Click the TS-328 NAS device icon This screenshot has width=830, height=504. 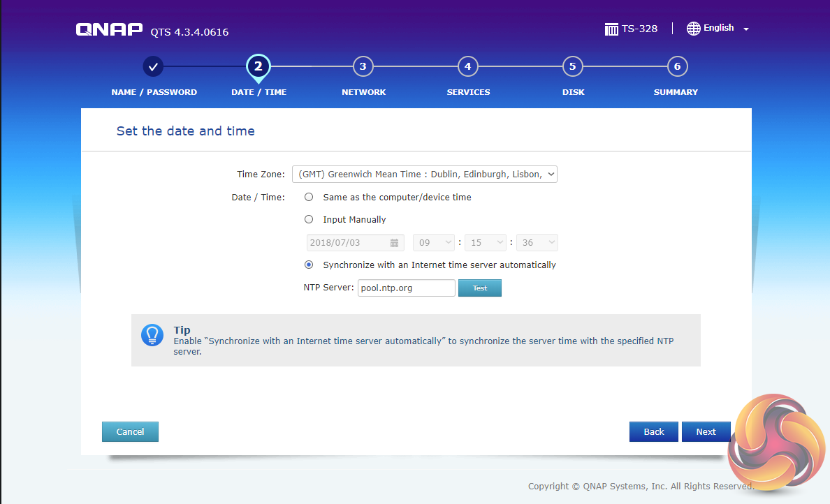611,29
